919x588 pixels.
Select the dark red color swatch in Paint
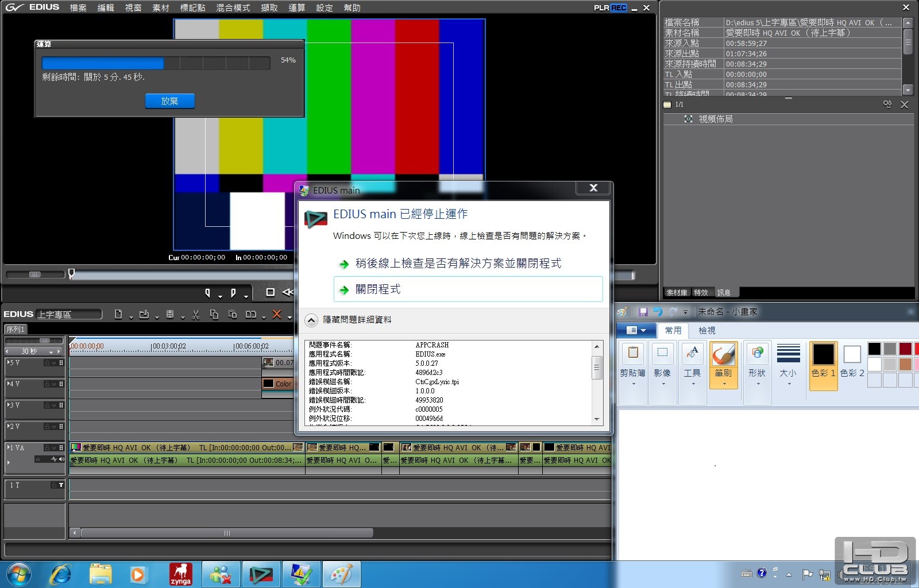(905, 349)
